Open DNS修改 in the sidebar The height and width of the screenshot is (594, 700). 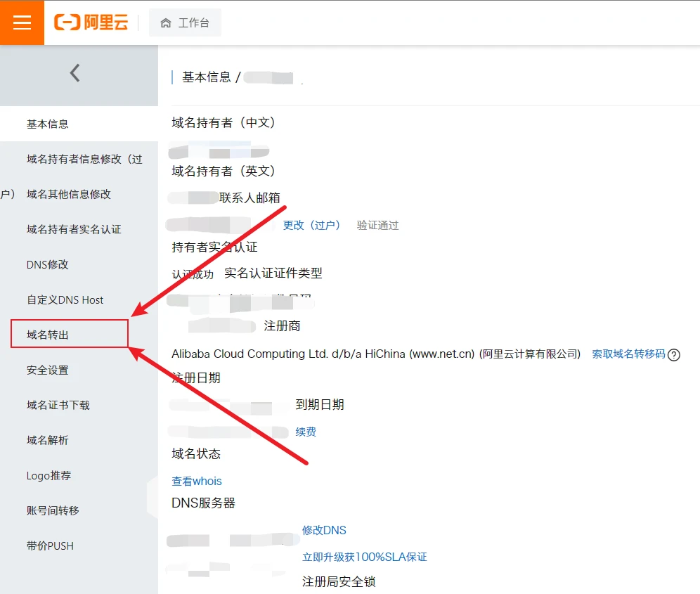click(48, 265)
